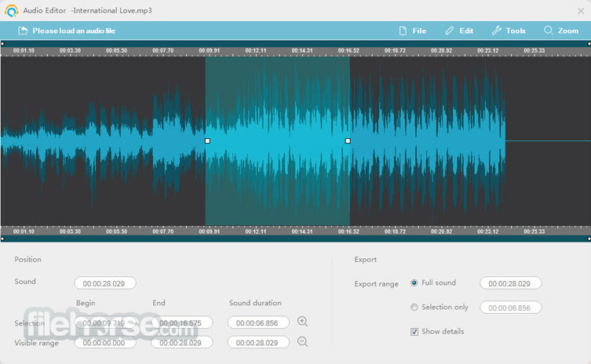
Task: Click the right handle of top overview bar
Action: click(589, 44)
